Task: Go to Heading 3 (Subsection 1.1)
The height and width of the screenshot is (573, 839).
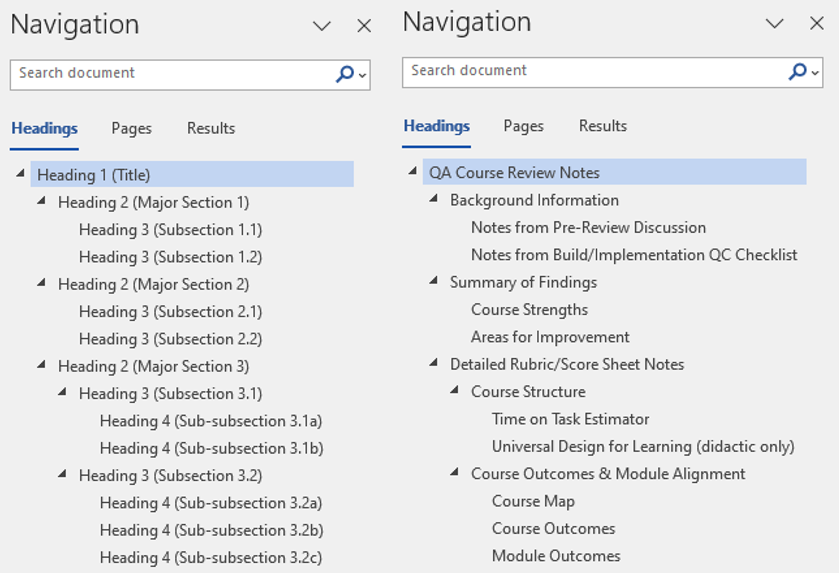Action: click(x=171, y=230)
